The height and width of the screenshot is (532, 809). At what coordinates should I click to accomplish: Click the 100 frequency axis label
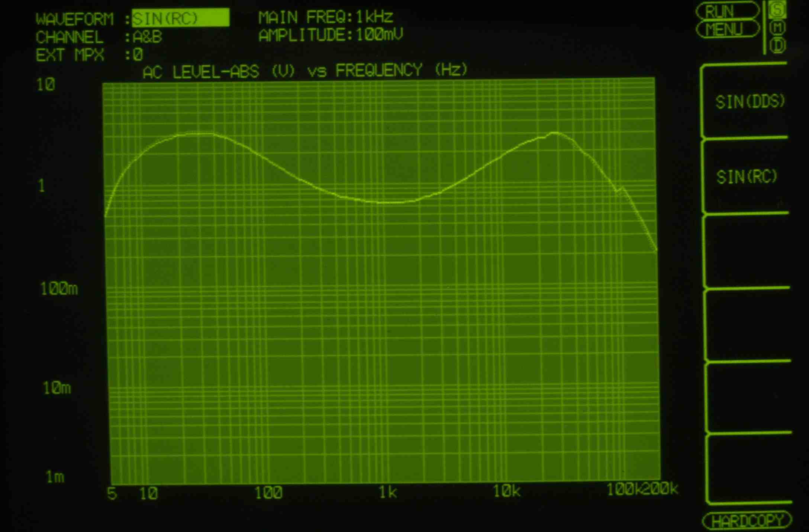(268, 493)
